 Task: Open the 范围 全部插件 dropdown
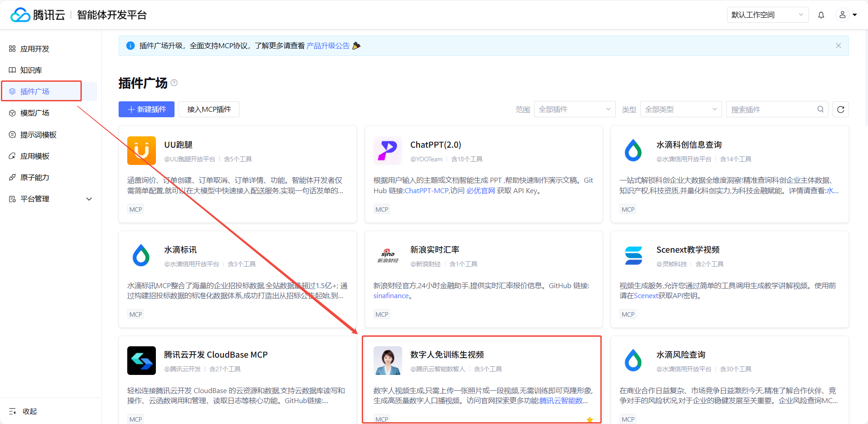(574, 109)
